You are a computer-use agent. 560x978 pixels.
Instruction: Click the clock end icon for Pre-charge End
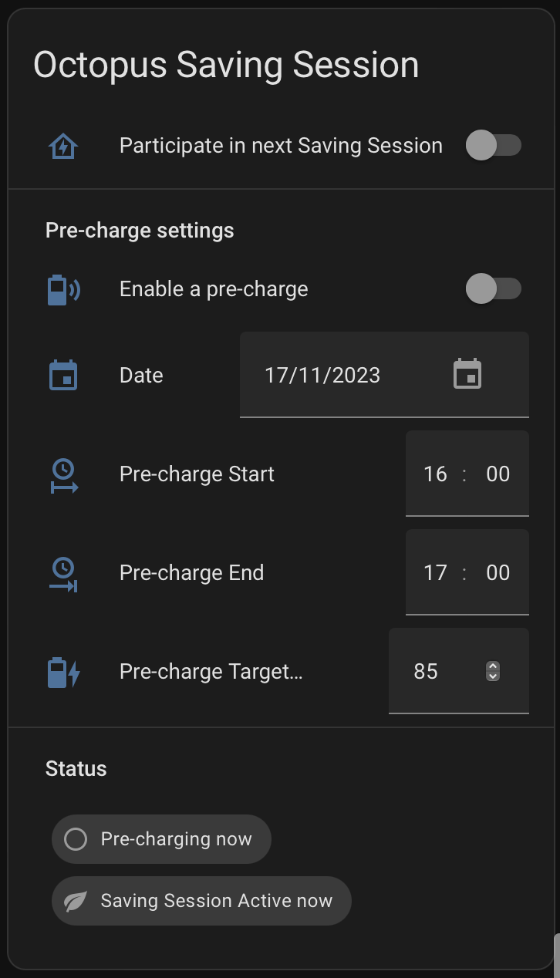click(63, 573)
